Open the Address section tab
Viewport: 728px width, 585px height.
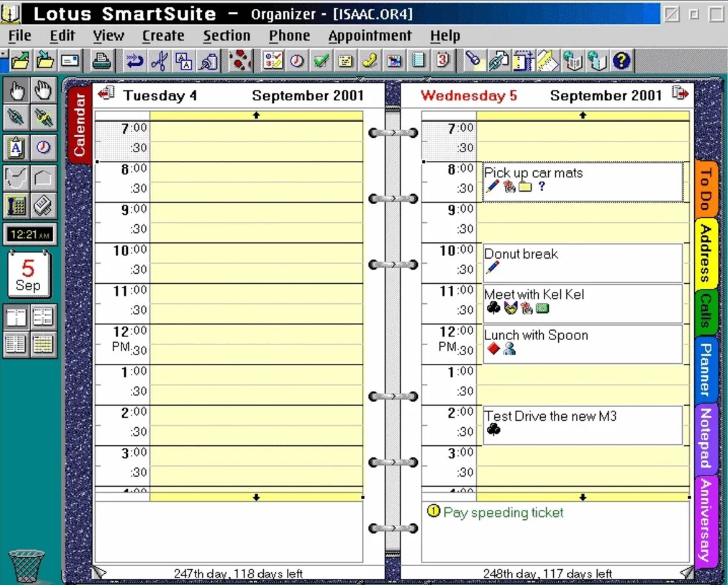tap(706, 254)
